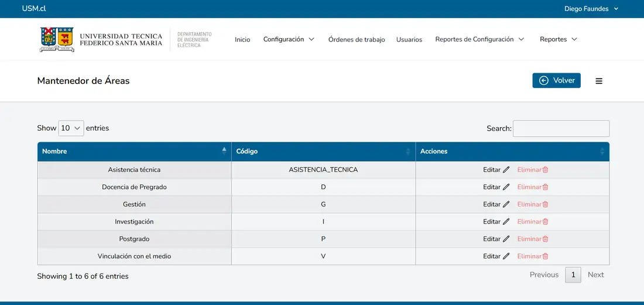Open the USM.cl link
The image size is (644, 305).
click(x=34, y=9)
